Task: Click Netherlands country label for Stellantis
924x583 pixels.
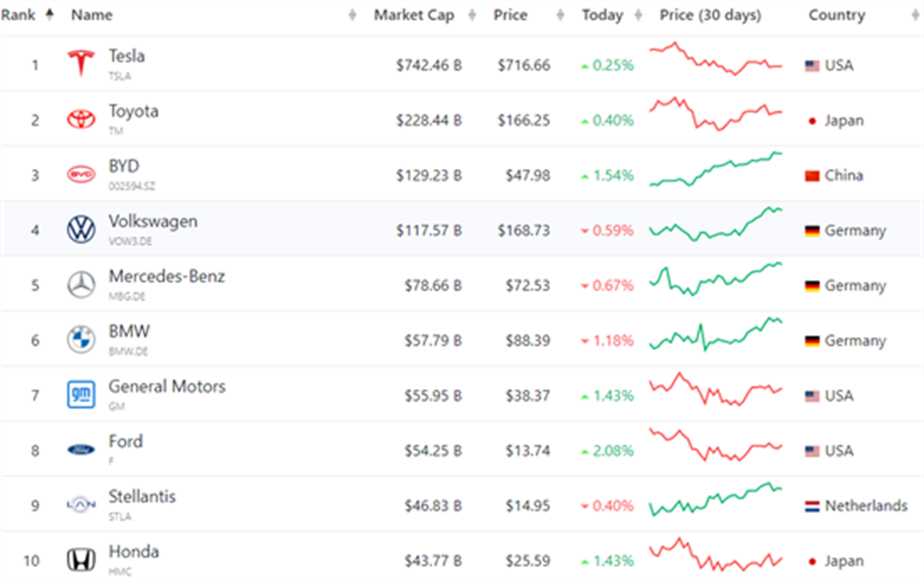Action: click(x=866, y=506)
